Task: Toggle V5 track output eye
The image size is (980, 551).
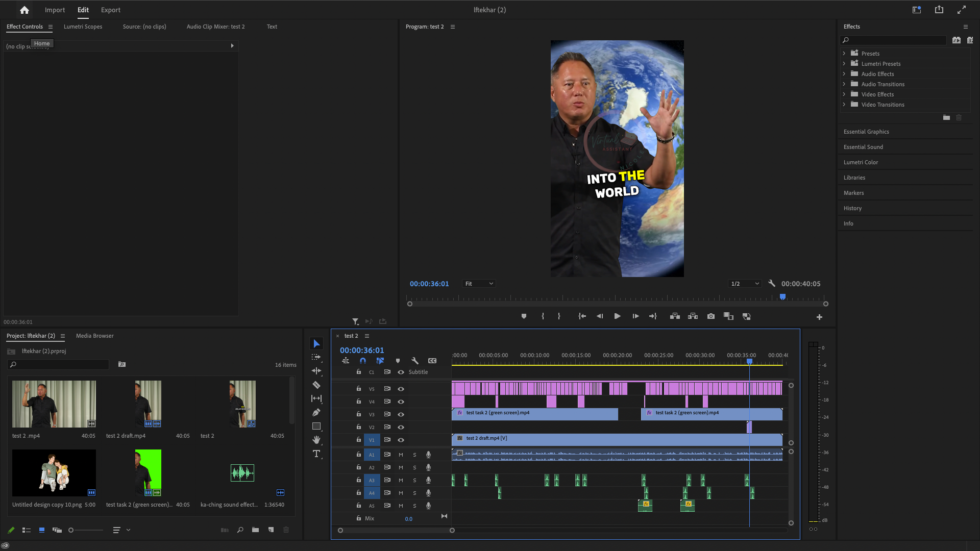Action: pos(401,389)
